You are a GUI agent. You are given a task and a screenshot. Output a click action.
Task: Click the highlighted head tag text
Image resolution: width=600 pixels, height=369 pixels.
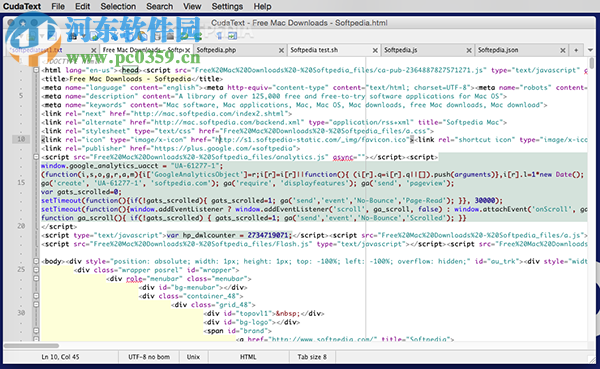(x=130, y=70)
